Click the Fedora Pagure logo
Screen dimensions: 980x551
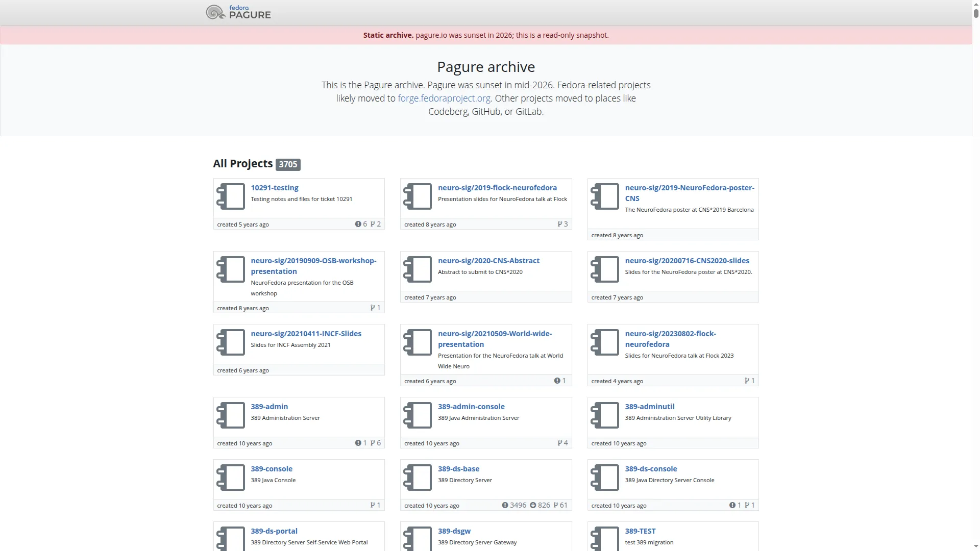click(x=238, y=12)
